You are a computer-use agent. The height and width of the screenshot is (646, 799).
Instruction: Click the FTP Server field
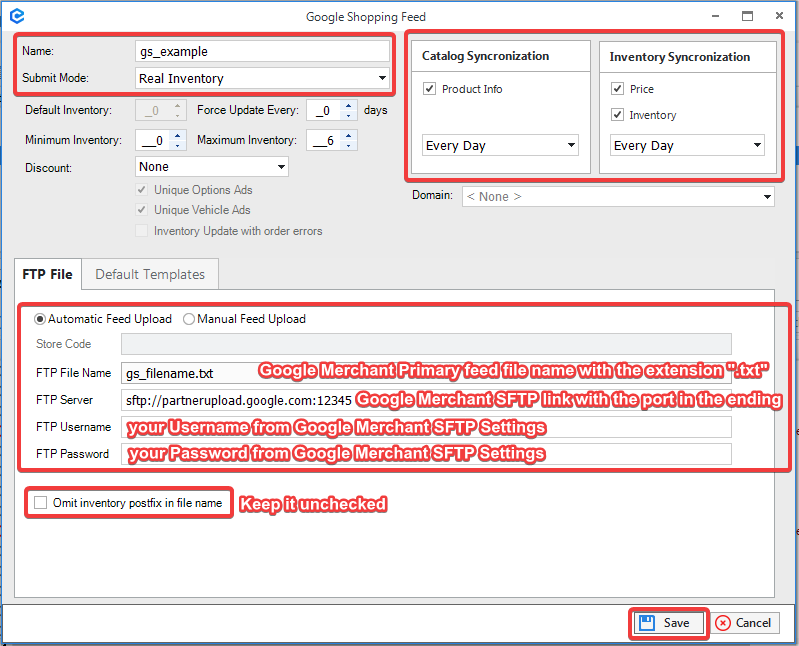[426, 400]
